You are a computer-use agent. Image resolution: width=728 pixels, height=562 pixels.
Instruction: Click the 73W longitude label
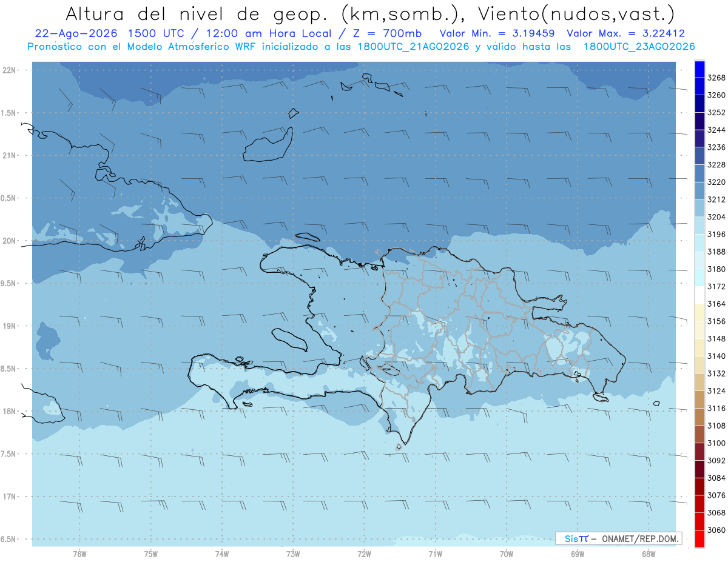[x=293, y=554]
